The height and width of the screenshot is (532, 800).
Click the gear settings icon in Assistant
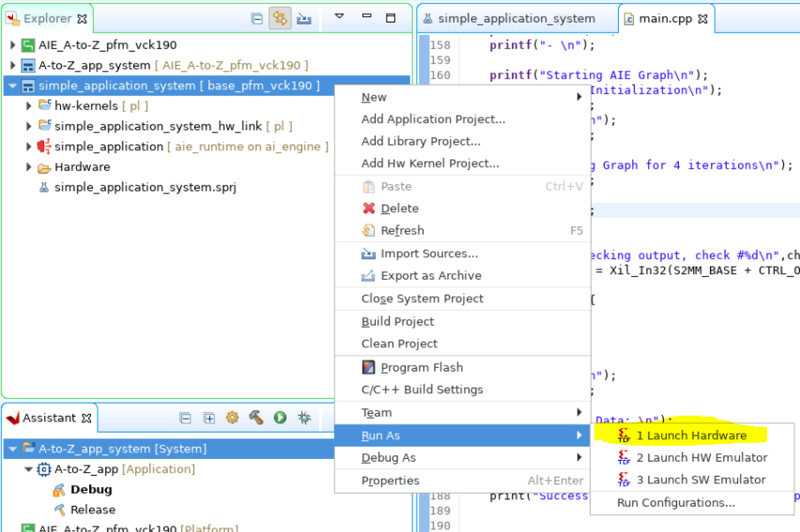[x=232, y=418]
